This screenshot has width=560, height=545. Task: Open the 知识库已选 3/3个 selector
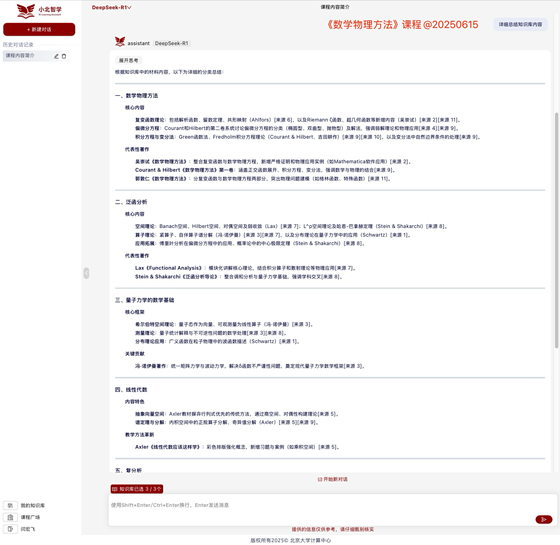(137, 489)
